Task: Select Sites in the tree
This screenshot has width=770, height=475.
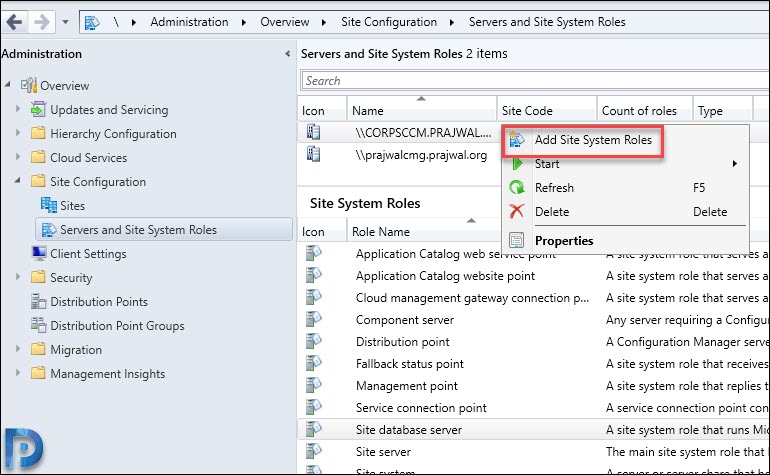Action: pos(72,206)
